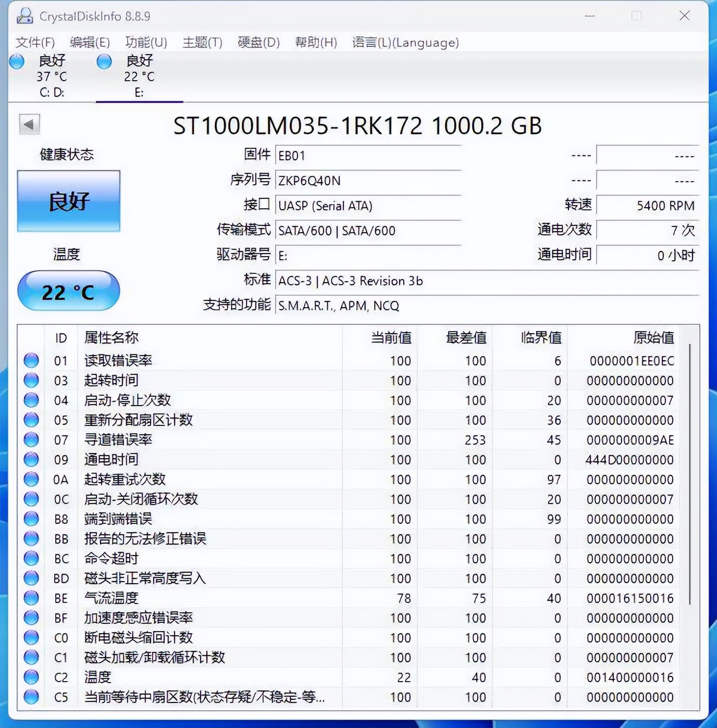
Task: Click the 当前值 column header
Action: pos(380,337)
